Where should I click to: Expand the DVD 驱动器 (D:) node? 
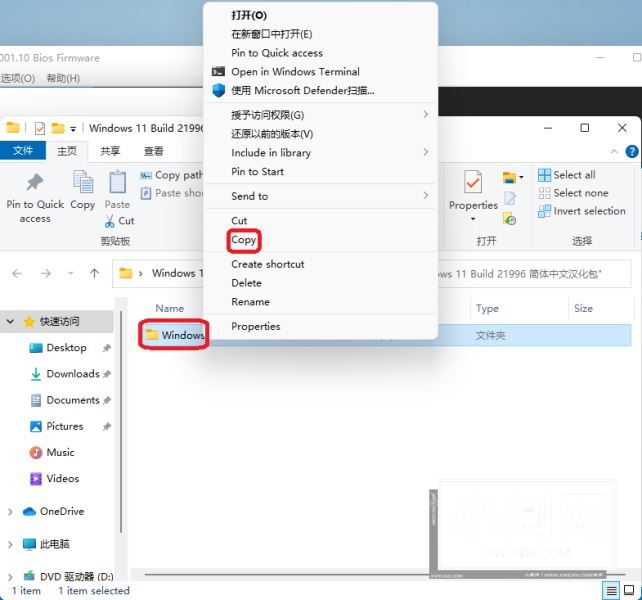click(10, 577)
